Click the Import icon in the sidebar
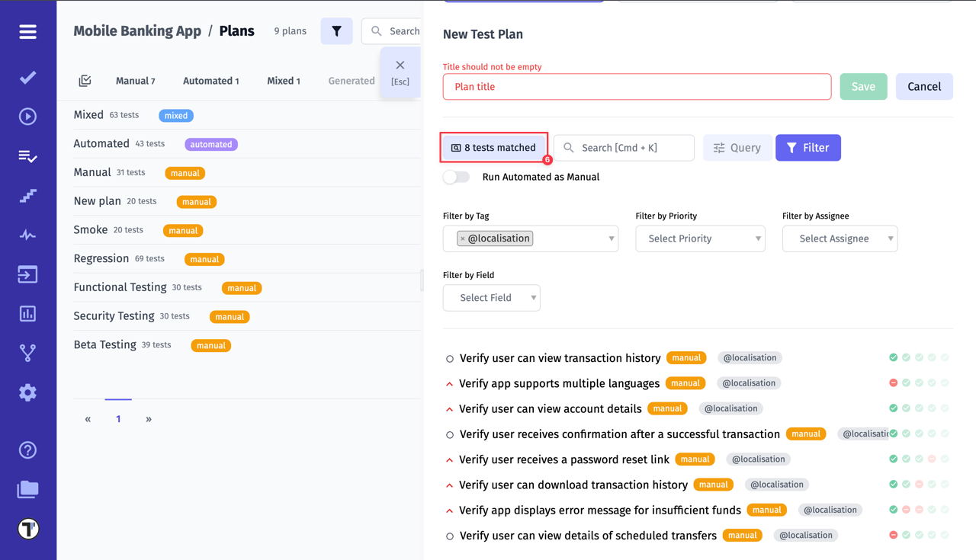The height and width of the screenshot is (560, 976). point(27,274)
